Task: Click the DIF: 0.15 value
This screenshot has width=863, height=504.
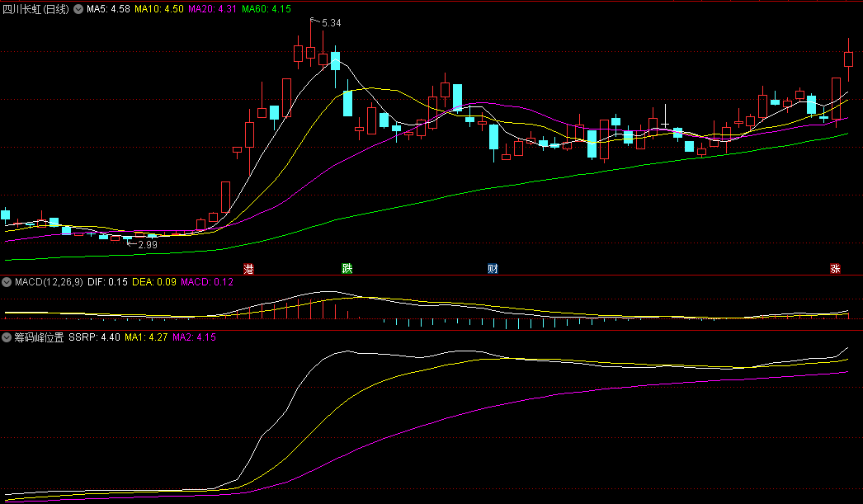Action: pyautogui.click(x=107, y=282)
